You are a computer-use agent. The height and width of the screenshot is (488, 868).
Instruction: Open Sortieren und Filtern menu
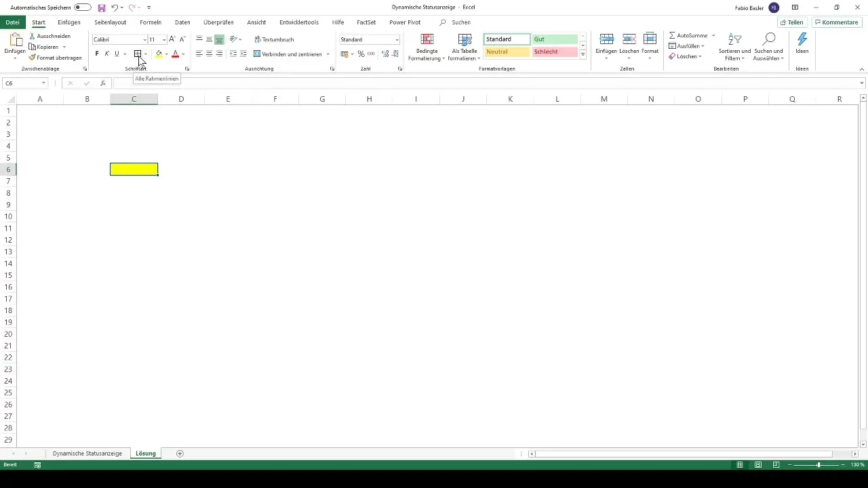(x=734, y=47)
